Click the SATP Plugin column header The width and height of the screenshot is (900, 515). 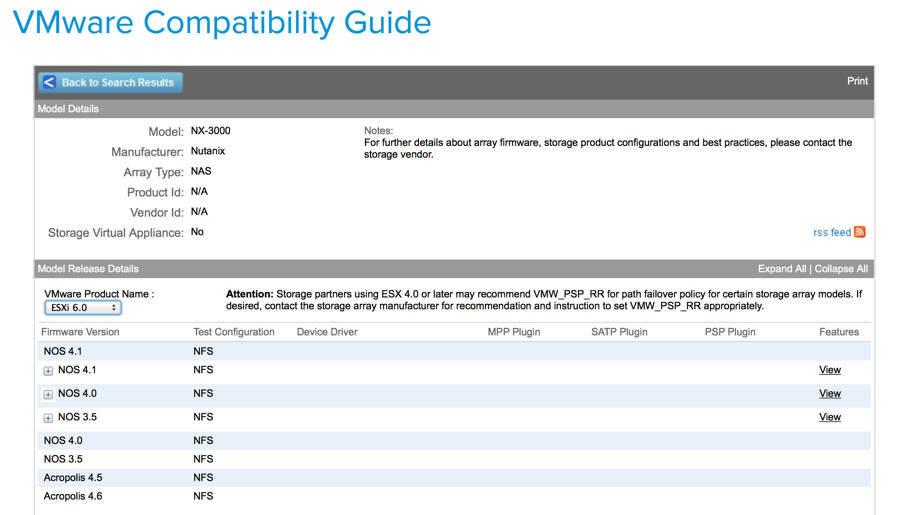619,332
